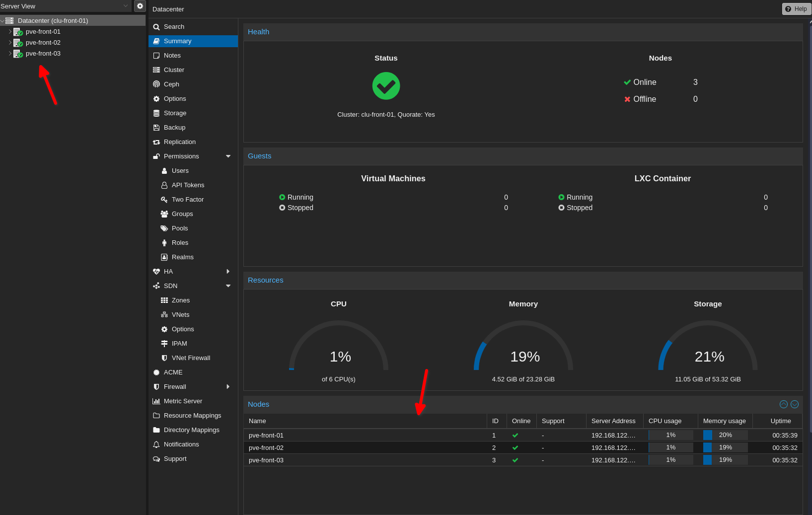The width and height of the screenshot is (812, 515).
Task: Sort nodes by Memory usage column header
Action: [x=724, y=421]
